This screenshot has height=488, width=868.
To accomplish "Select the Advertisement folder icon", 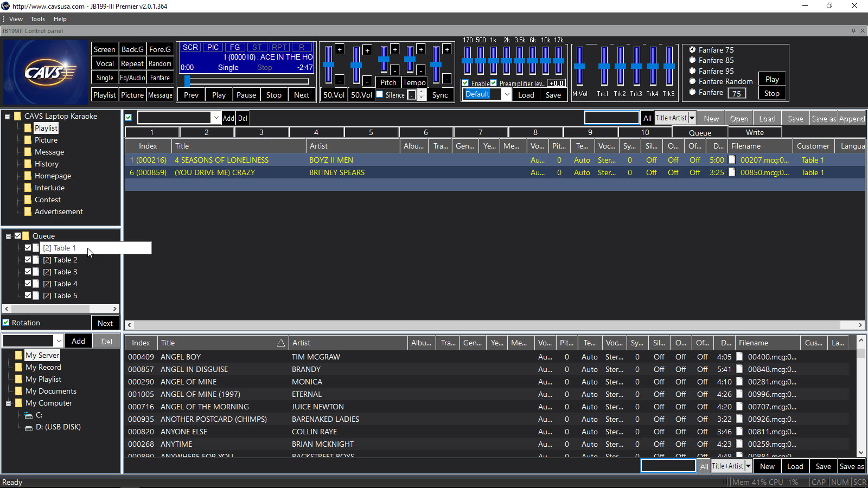I will coord(28,211).
